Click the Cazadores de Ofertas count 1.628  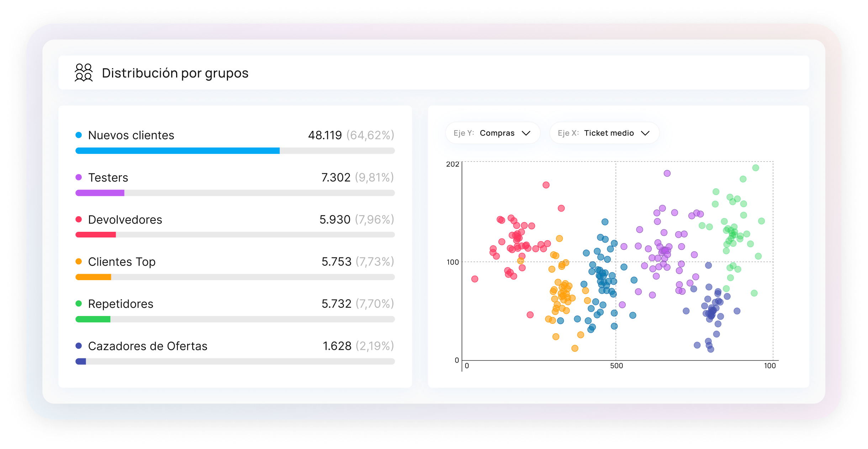[337, 346]
